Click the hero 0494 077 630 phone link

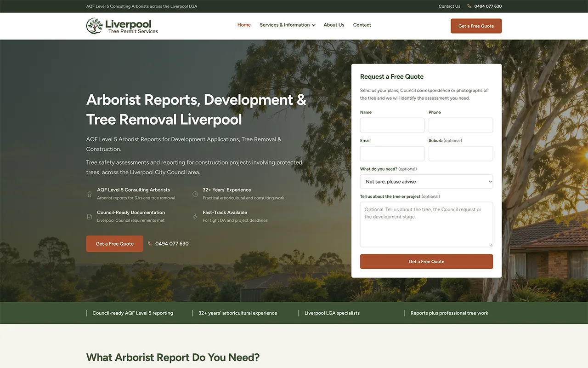point(172,244)
